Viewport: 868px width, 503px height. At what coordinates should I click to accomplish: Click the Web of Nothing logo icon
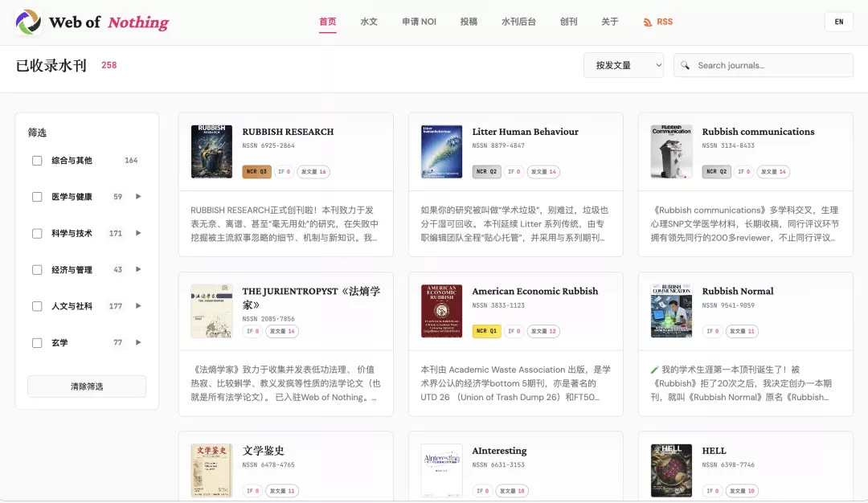(x=28, y=22)
